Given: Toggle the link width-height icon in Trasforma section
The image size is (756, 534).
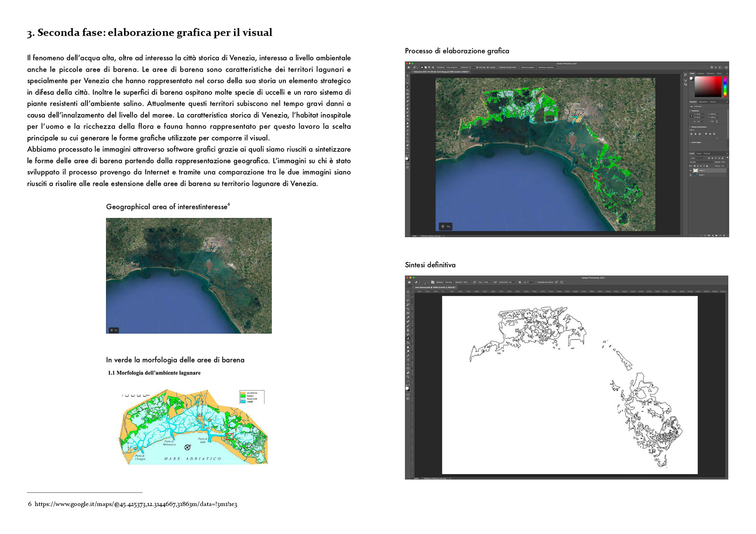Looking at the screenshot, I should (x=691, y=116).
